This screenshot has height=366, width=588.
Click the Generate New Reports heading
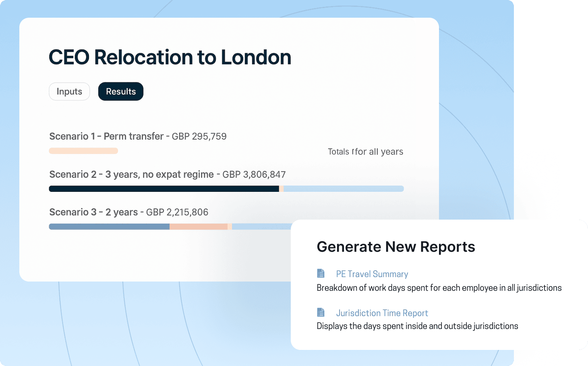[396, 247]
